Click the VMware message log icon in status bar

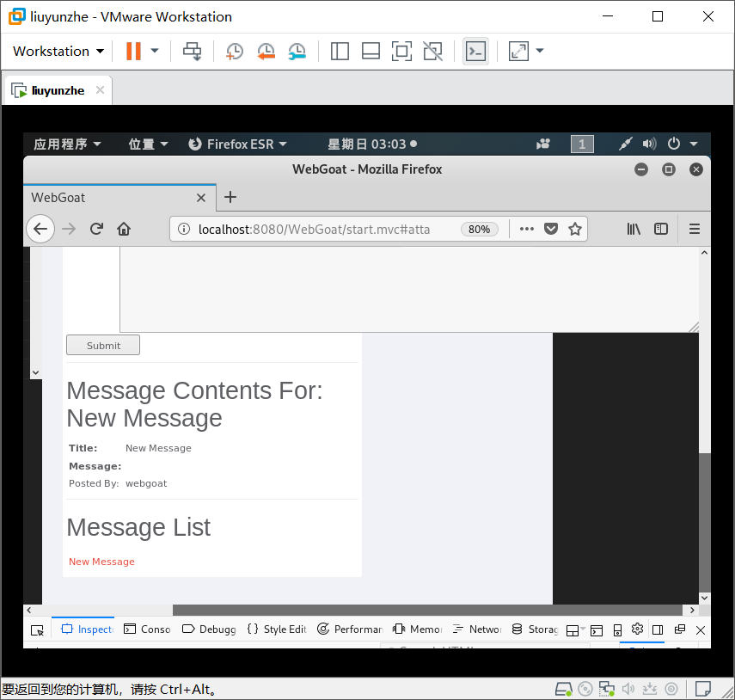click(702, 689)
